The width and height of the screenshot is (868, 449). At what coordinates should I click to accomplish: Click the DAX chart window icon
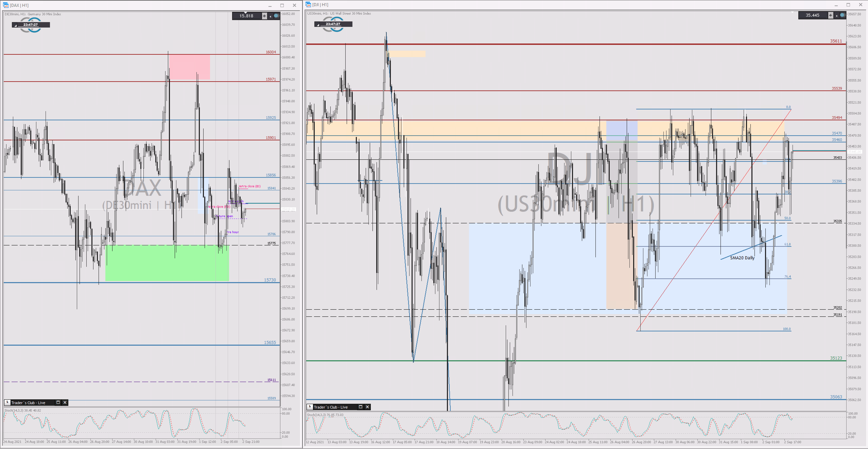coord(6,5)
